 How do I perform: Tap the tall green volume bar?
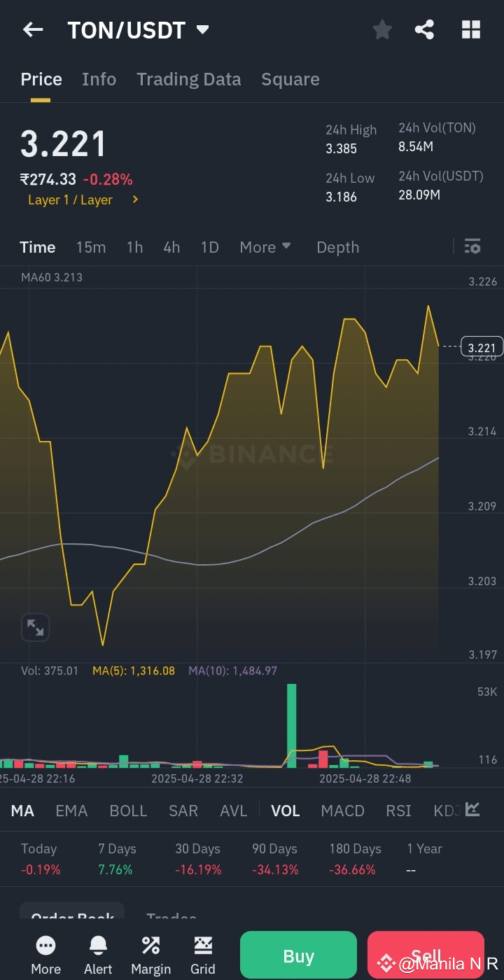[x=292, y=725]
